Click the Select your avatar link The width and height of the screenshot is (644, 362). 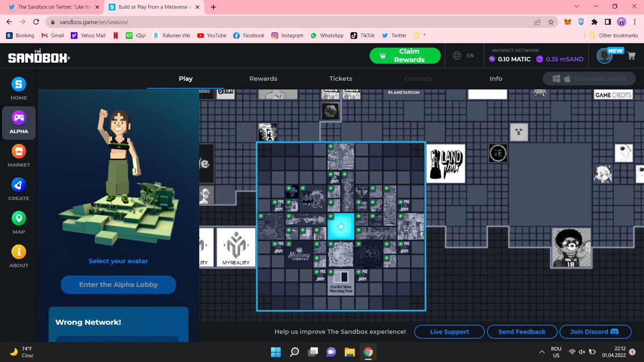[x=118, y=261]
